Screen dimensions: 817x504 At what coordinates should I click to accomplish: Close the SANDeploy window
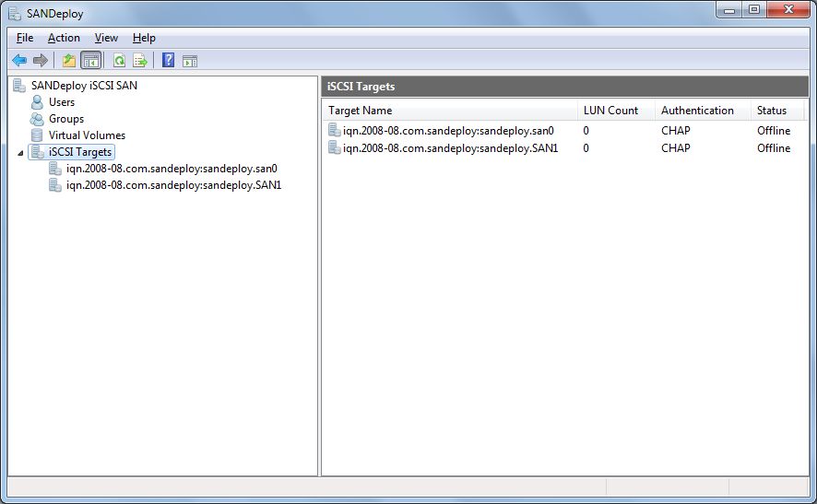[x=788, y=10]
